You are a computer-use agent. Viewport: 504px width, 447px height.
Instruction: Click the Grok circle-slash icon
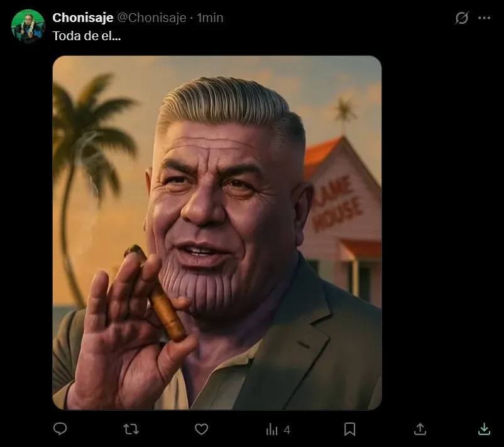coord(462,18)
